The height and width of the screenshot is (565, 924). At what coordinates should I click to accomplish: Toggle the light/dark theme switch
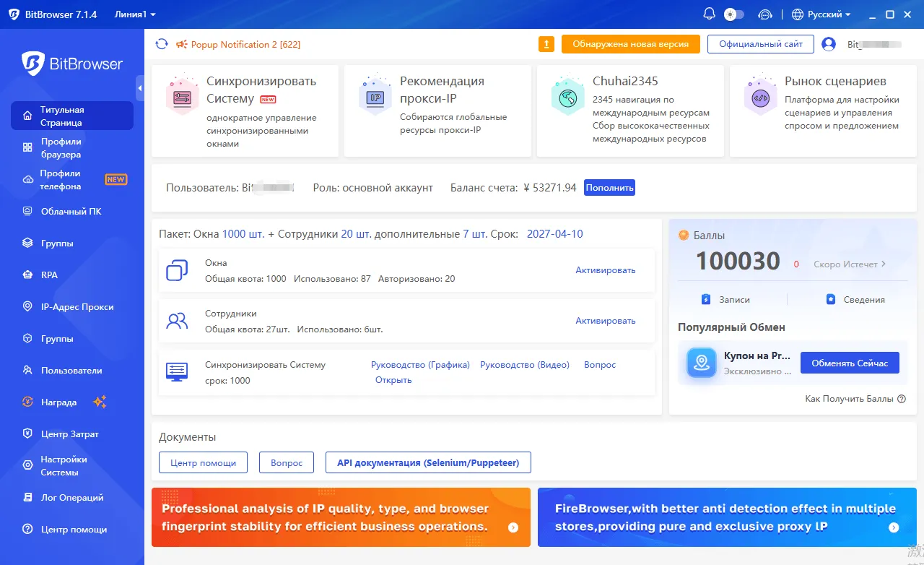pyautogui.click(x=733, y=14)
